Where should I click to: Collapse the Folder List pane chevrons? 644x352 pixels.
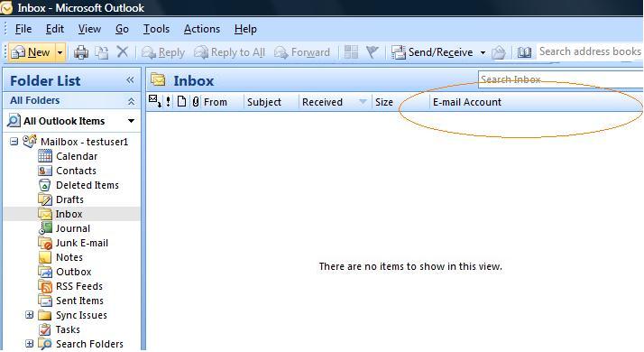130,79
